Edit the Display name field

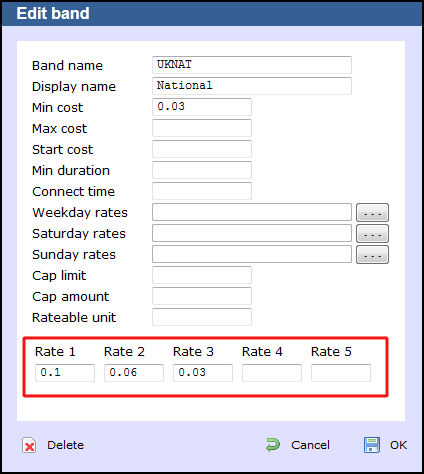(x=252, y=86)
